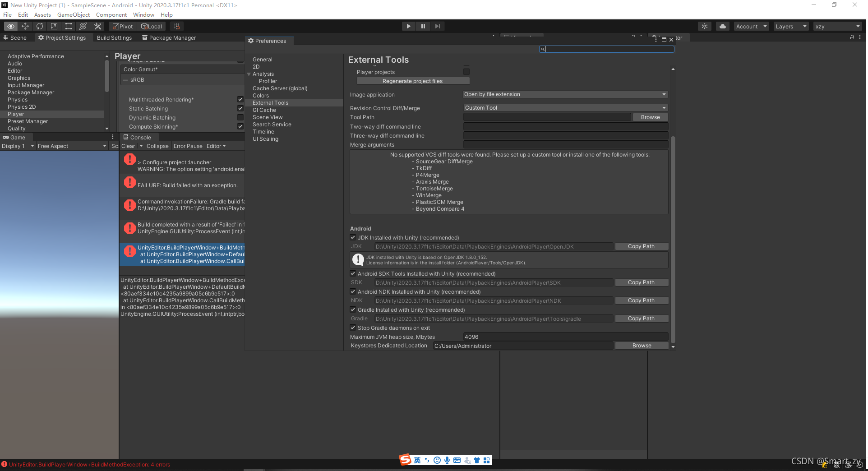Viewport: 868px width, 471px height.
Task: Open the Clear options dropdown arrow
Action: (141, 146)
